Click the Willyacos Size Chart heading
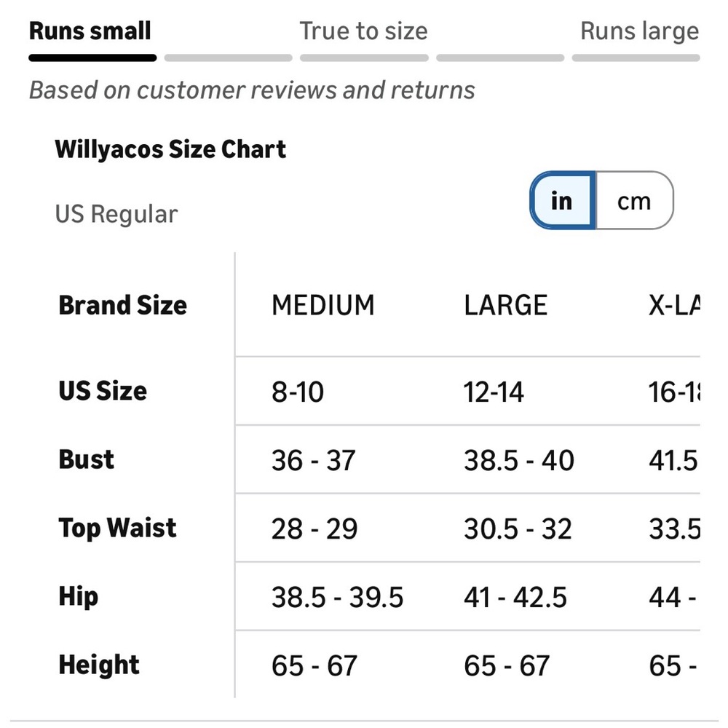This screenshot has width=728, height=728. click(x=170, y=149)
